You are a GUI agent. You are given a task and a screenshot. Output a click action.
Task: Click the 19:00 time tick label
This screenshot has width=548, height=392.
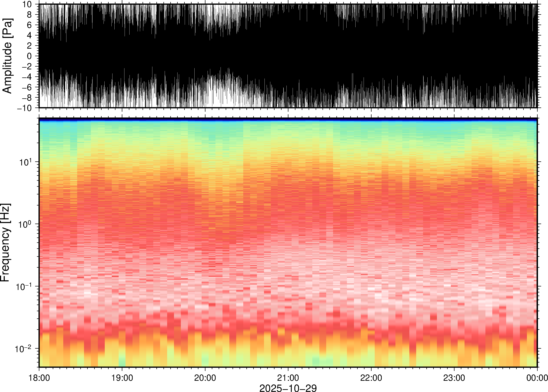point(122,378)
